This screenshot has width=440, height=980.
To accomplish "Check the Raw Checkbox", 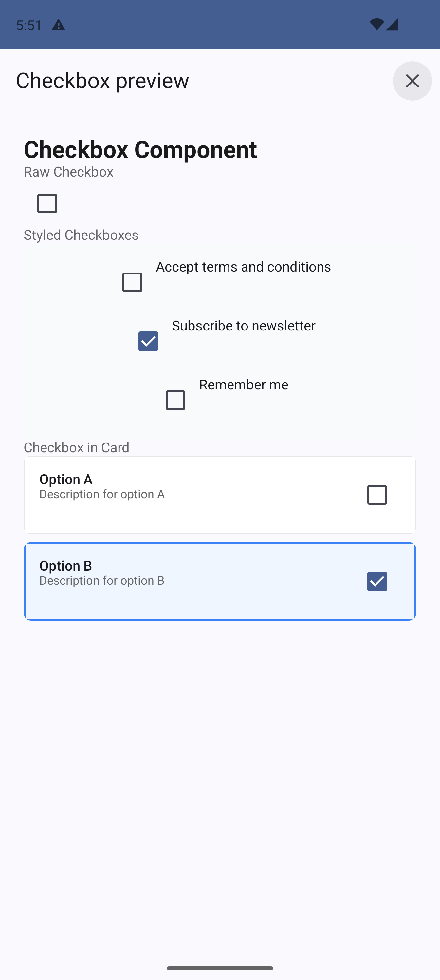I will [47, 203].
